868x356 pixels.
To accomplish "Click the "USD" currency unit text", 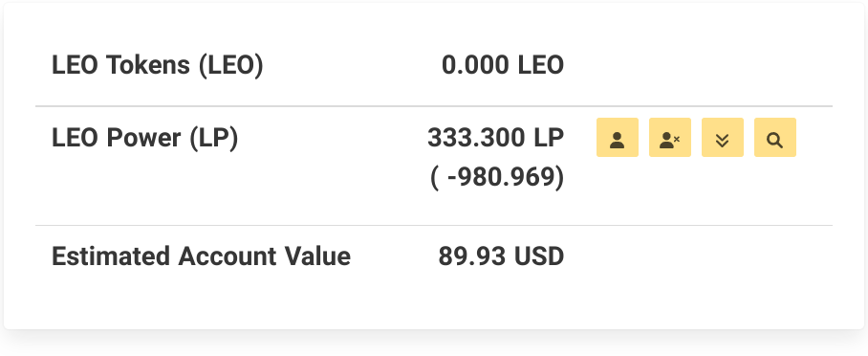I will click(x=539, y=256).
